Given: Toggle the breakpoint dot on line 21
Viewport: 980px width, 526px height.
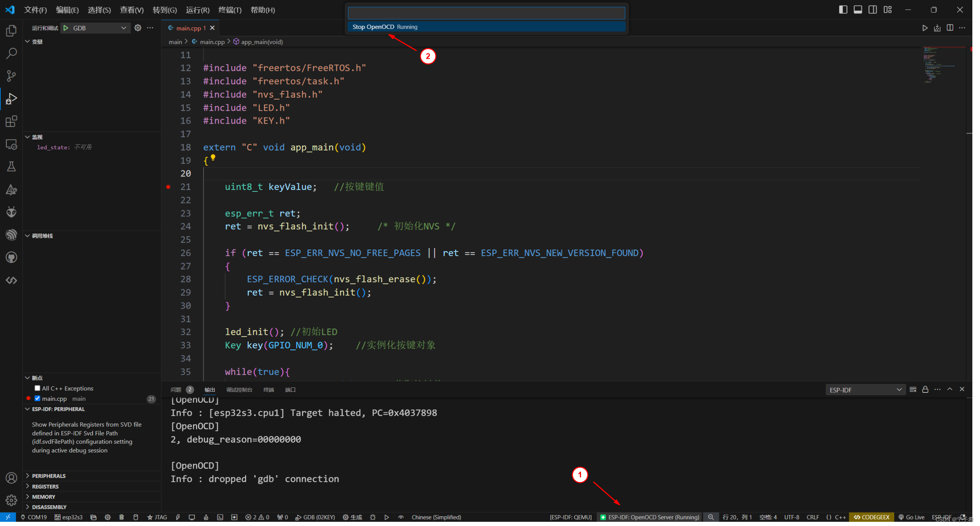Looking at the screenshot, I should point(168,187).
